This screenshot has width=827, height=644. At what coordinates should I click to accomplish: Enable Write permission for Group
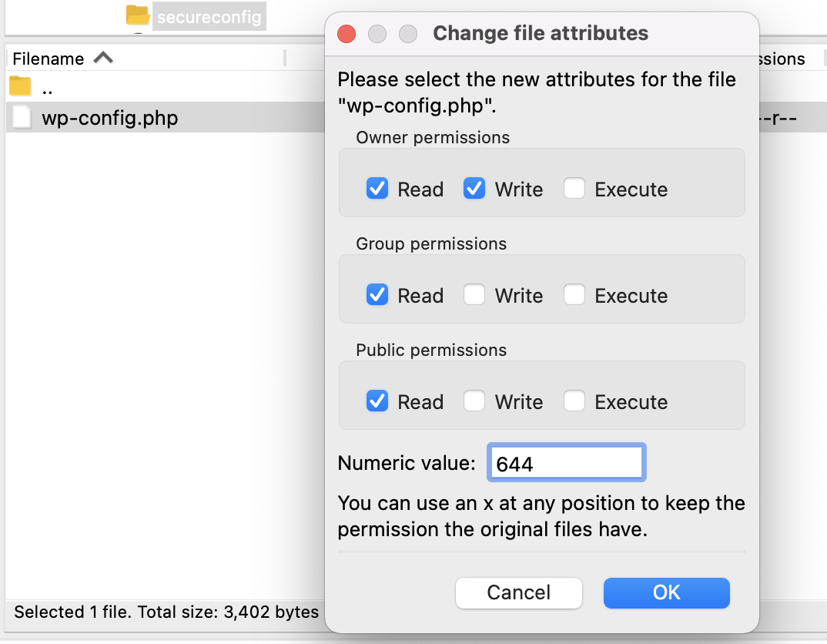click(474, 295)
